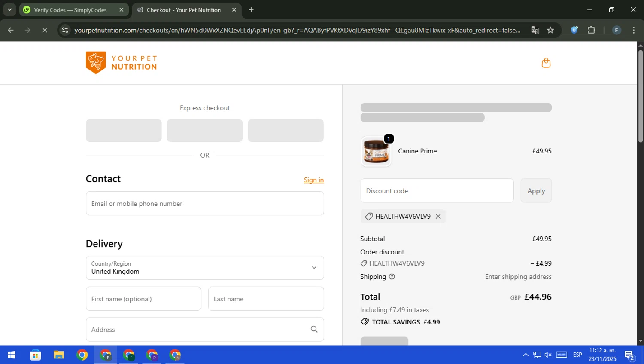Open a new browser tab
The height and width of the screenshot is (364, 644).
click(251, 10)
